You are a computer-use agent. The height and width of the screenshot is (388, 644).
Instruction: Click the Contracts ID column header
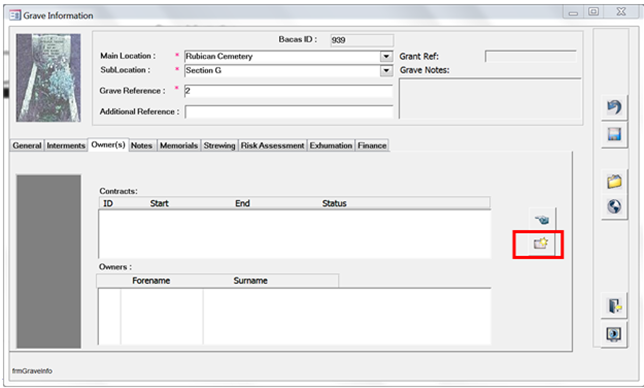(108, 203)
